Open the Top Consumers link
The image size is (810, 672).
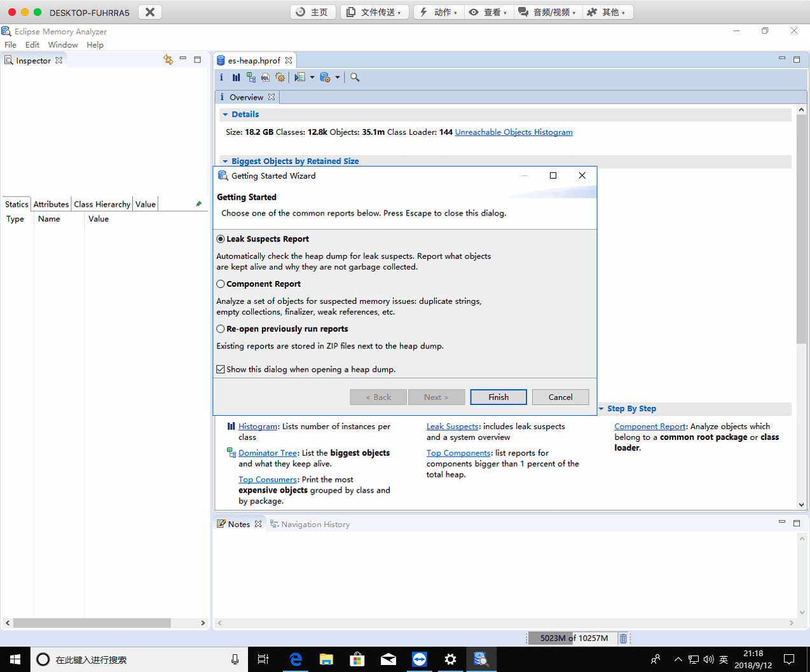tap(268, 479)
